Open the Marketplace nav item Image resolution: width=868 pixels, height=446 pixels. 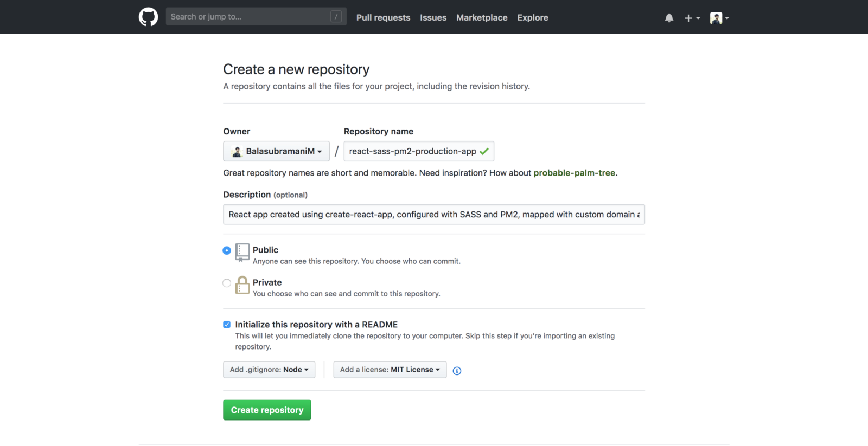click(482, 17)
